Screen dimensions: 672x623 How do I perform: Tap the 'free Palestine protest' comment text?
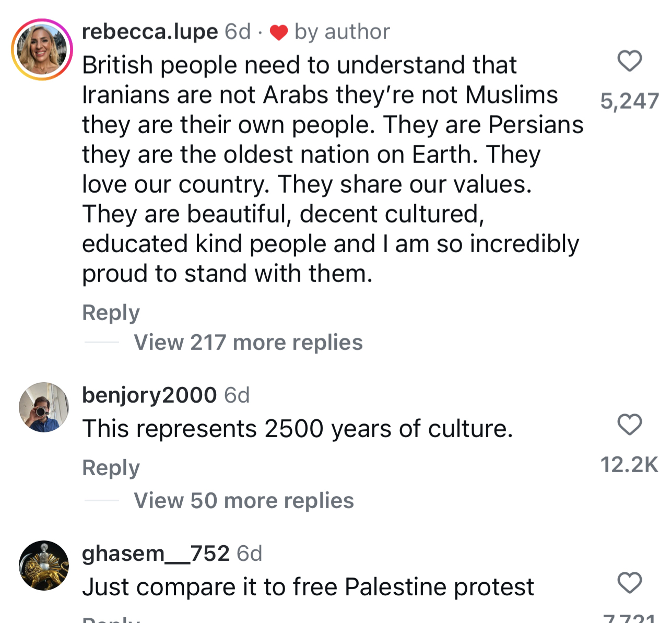pyautogui.click(x=308, y=587)
